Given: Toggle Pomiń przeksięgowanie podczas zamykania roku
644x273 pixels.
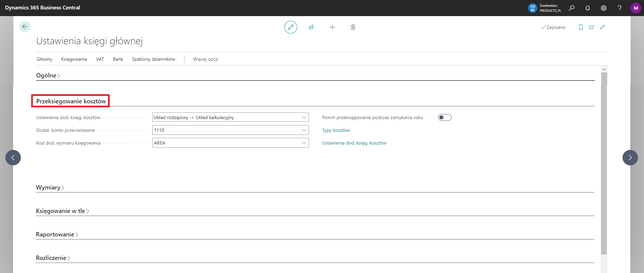Looking at the screenshot, I should (x=444, y=117).
